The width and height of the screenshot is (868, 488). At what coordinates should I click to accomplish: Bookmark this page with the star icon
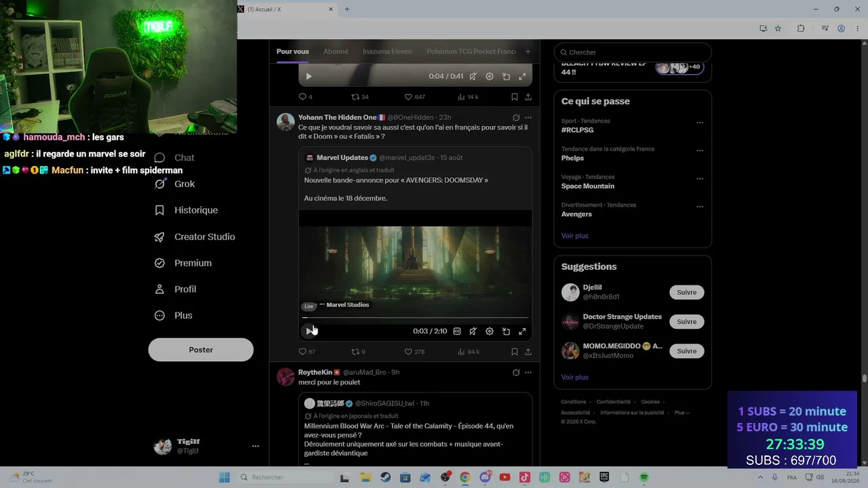778,28
